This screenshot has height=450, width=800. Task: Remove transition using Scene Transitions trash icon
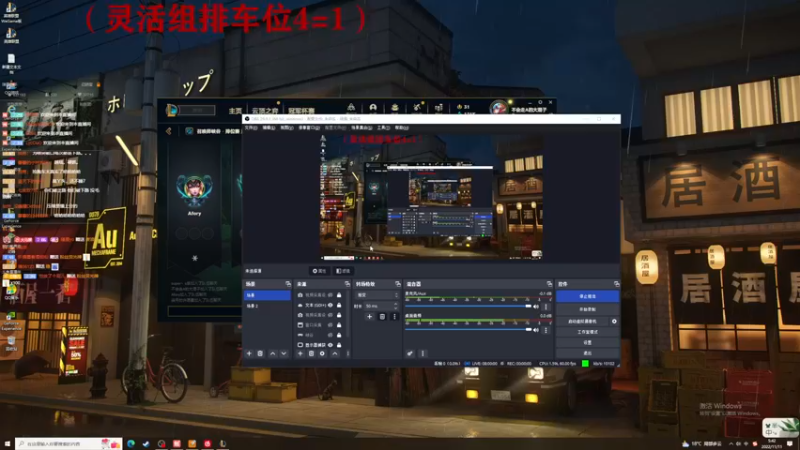[x=382, y=316]
